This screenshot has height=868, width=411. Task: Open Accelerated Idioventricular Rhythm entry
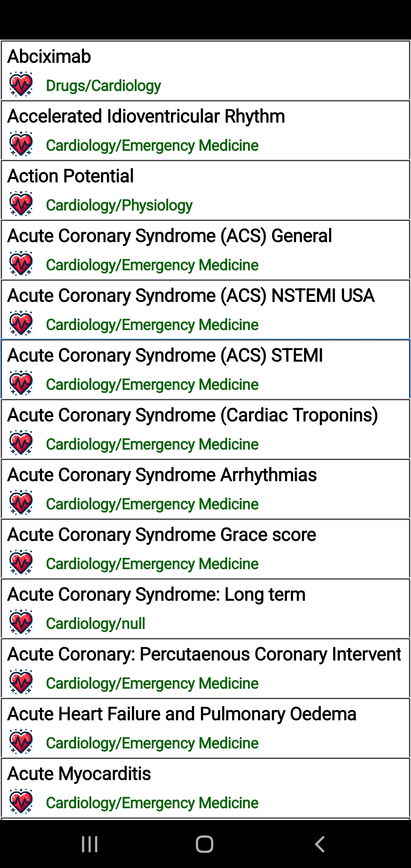click(146, 116)
